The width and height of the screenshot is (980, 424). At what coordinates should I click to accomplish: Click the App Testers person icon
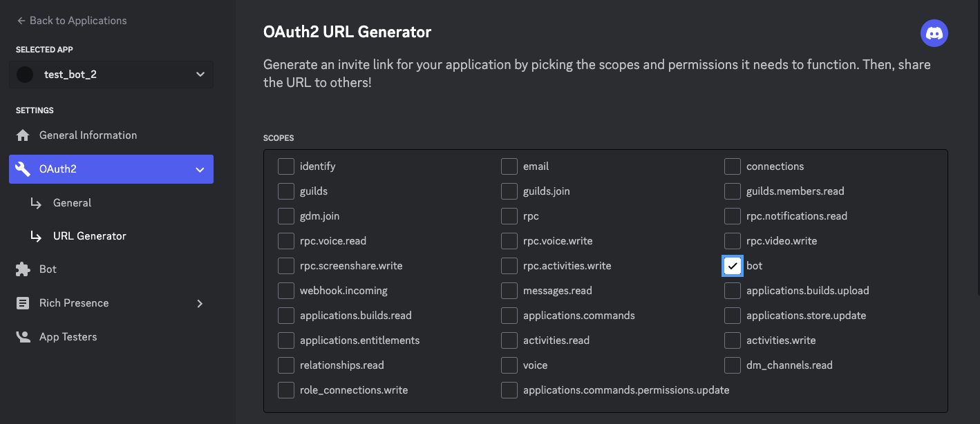tap(23, 337)
